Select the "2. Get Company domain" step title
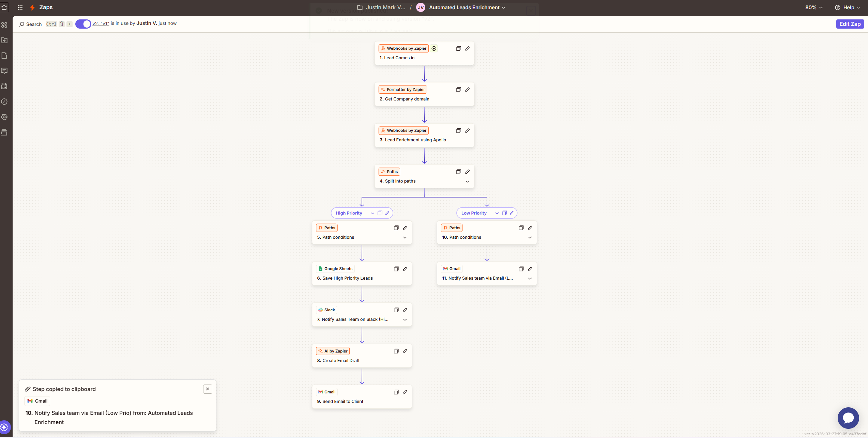 [405, 99]
